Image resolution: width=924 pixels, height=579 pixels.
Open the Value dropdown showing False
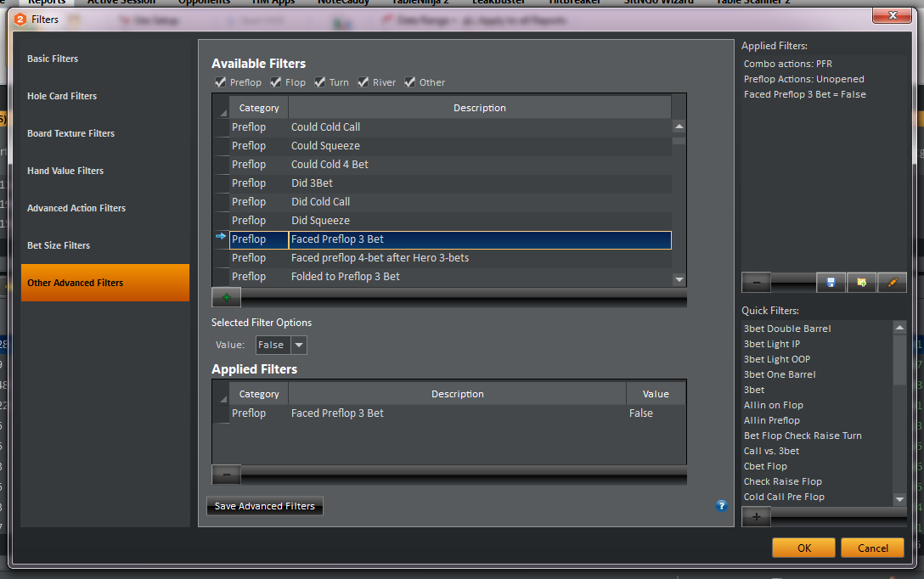tap(298, 345)
